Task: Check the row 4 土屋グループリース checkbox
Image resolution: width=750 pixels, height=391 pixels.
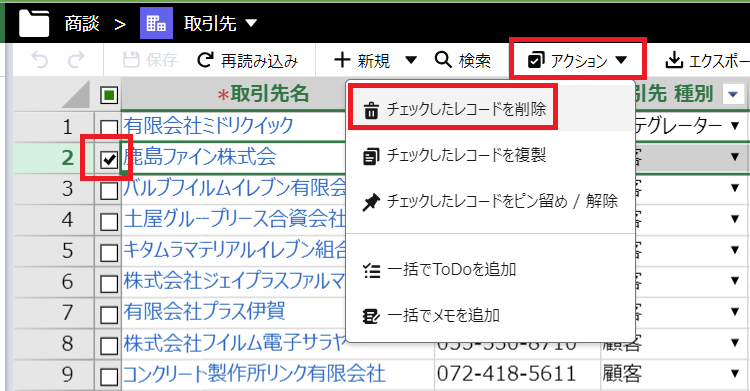Action: tap(109, 222)
